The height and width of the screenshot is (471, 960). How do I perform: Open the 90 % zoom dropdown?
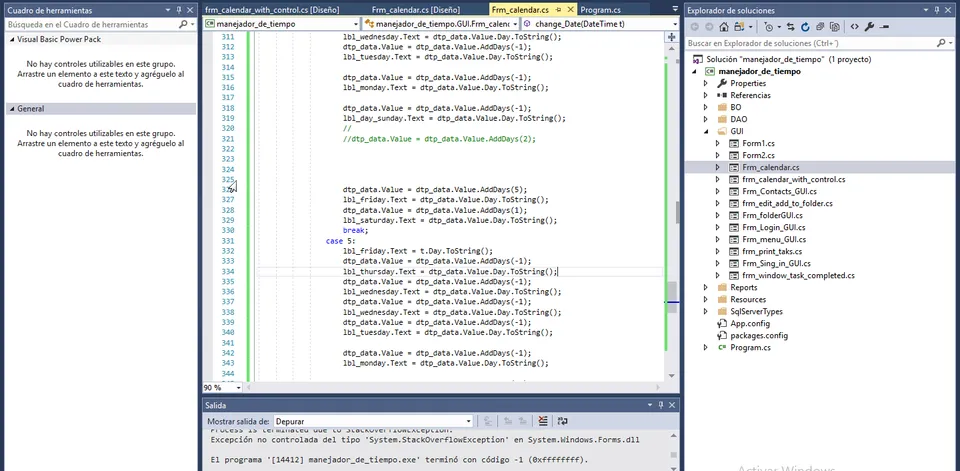(x=239, y=388)
